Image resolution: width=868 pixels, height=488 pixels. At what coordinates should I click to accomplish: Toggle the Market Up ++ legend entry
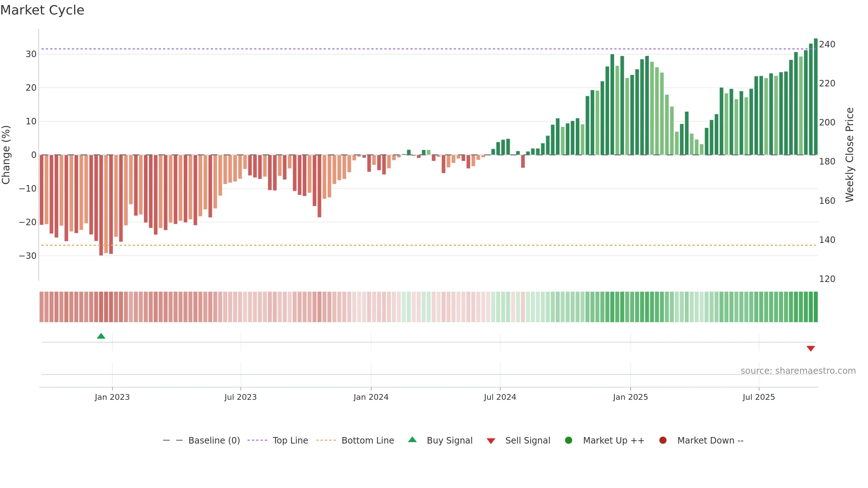pos(605,440)
